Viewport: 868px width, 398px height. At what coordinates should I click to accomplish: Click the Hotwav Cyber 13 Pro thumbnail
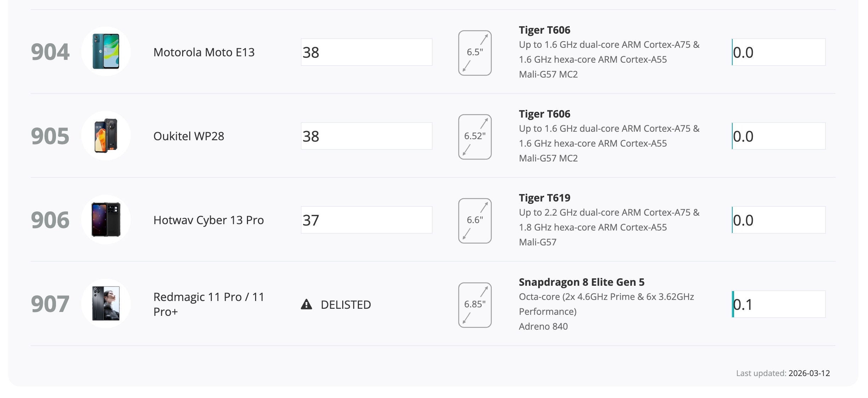(106, 220)
